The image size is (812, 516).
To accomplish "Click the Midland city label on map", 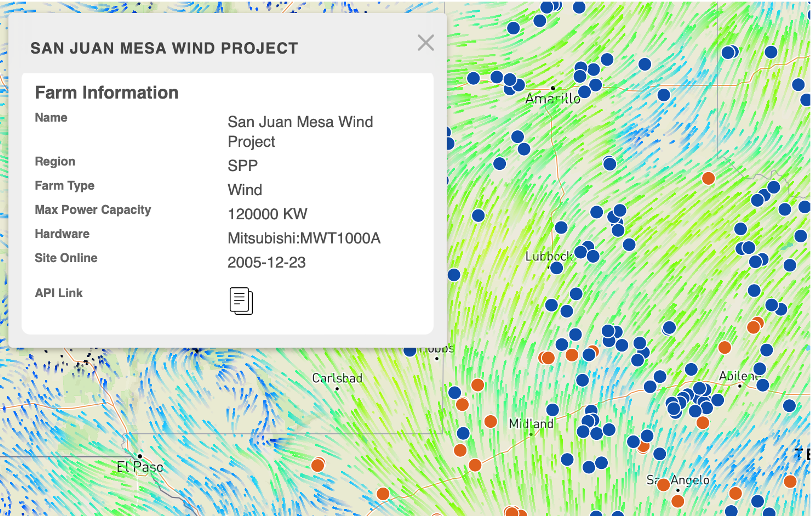I will click(531, 424).
